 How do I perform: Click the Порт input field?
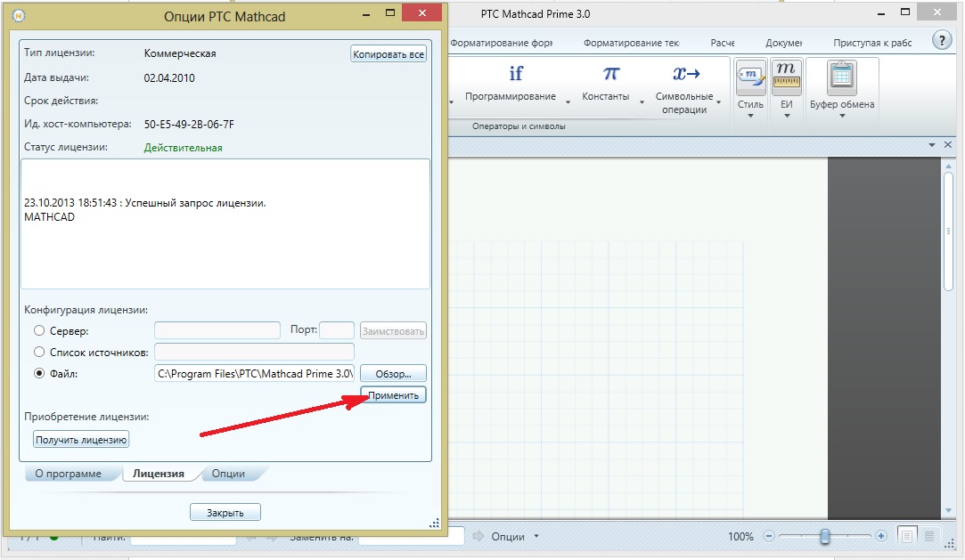tap(337, 330)
